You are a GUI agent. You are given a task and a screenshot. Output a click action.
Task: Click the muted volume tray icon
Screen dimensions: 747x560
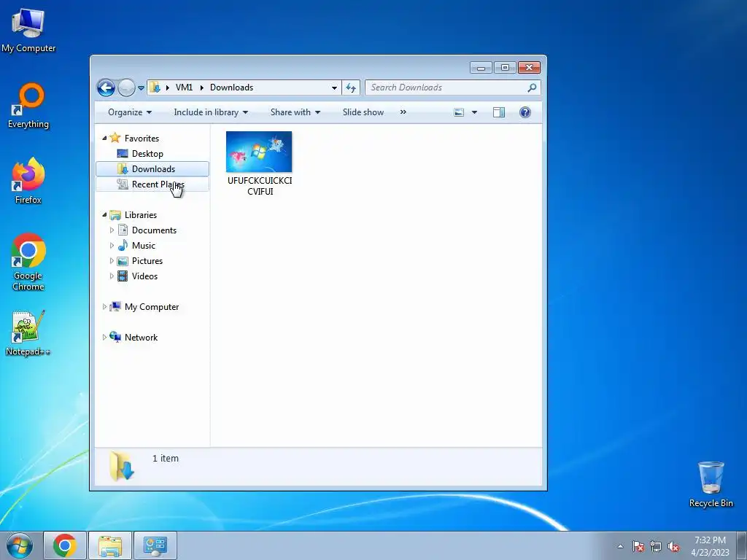[x=673, y=546]
